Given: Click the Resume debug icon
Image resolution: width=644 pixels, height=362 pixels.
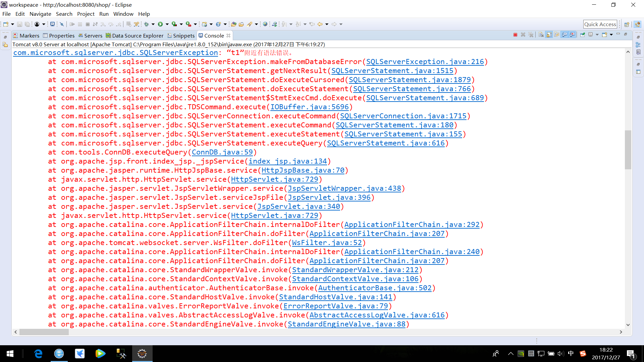Looking at the screenshot, I should tap(72, 24).
